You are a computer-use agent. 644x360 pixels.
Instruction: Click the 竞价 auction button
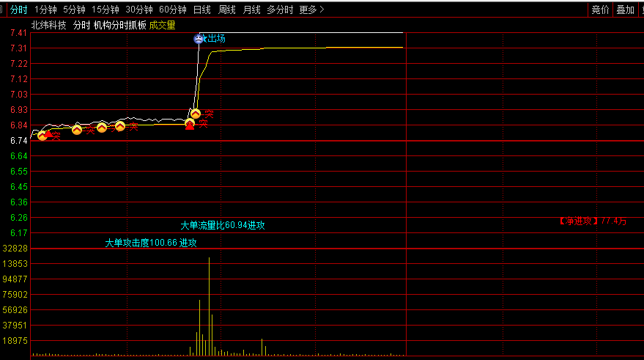coord(600,10)
